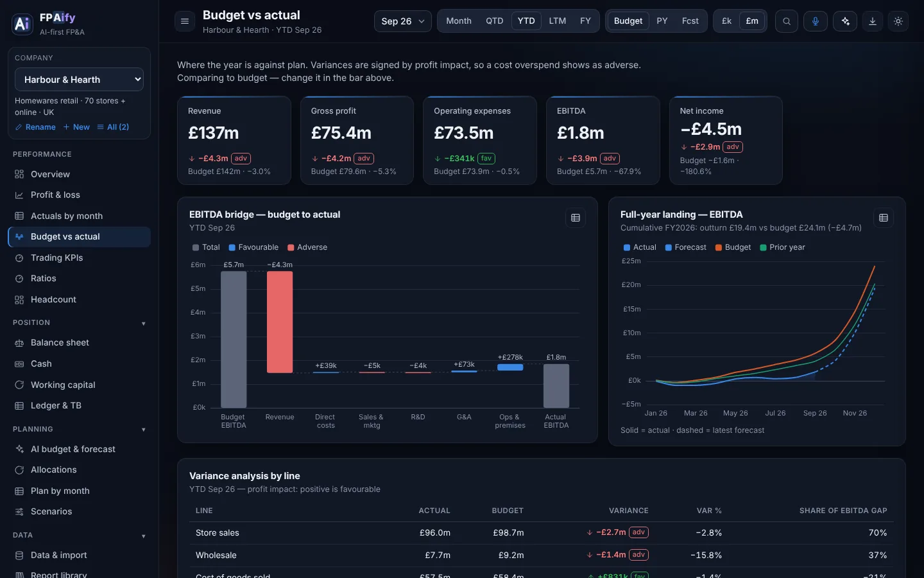Switch period to QTD
Viewport: 924px width, 578px height.
coord(495,21)
